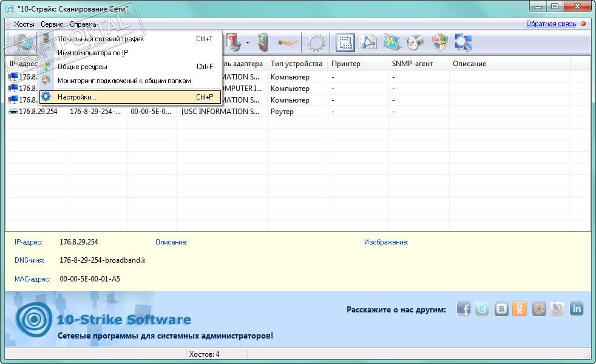Open the Сервис menu

tap(52, 24)
